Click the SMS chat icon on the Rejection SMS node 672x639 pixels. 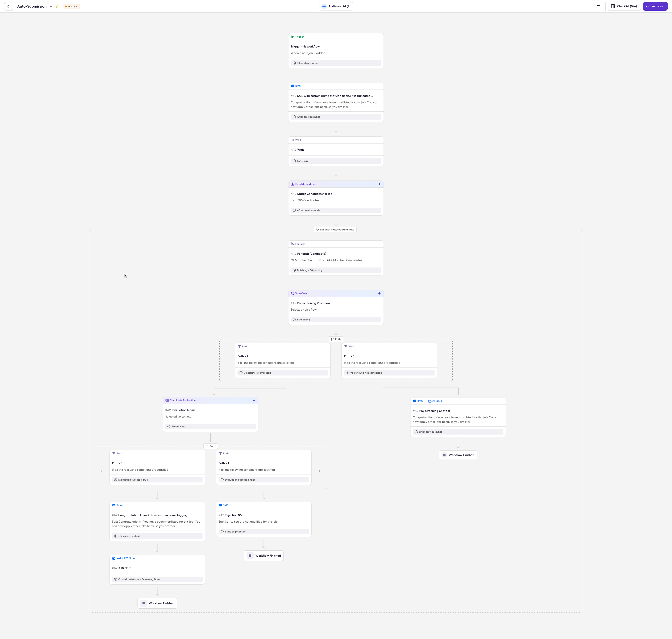221,505
